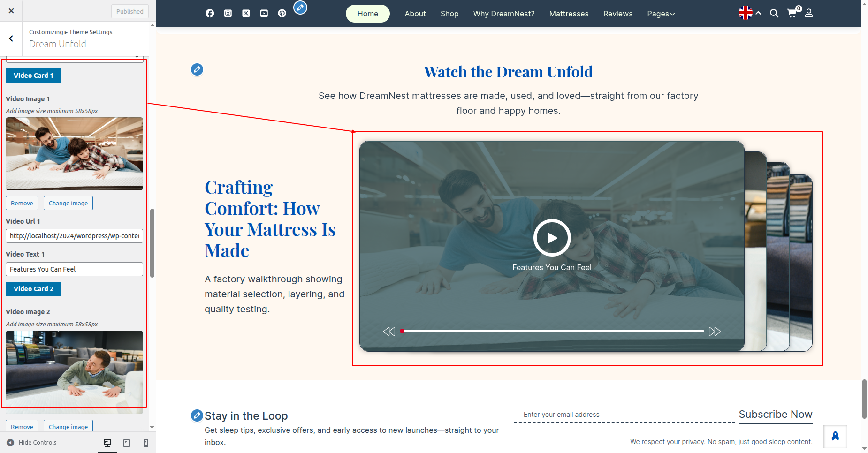Click the video progress slider track
The width and height of the screenshot is (868, 453).
[x=554, y=331]
